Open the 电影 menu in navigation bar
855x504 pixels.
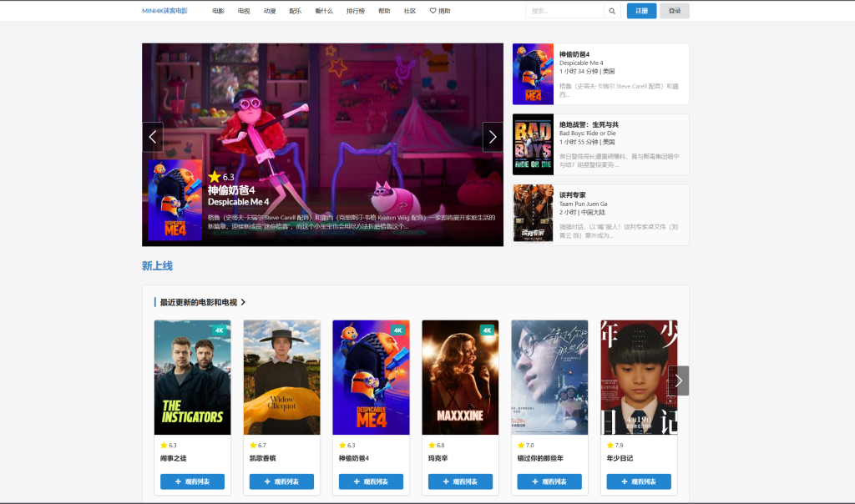coord(218,11)
